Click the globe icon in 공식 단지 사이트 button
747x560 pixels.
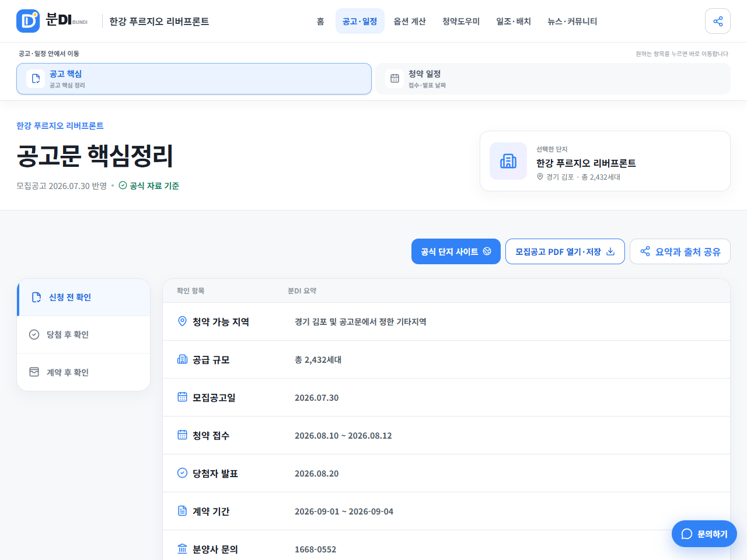coord(487,251)
